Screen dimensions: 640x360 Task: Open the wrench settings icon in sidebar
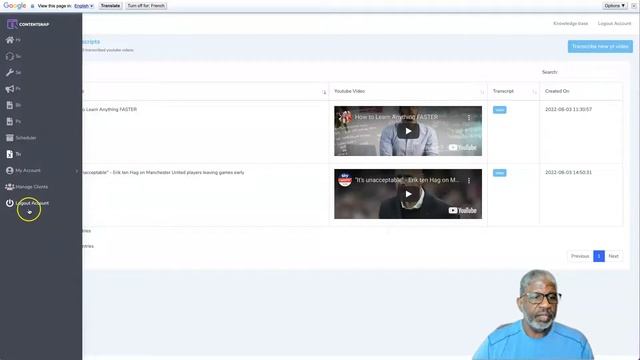[10, 73]
